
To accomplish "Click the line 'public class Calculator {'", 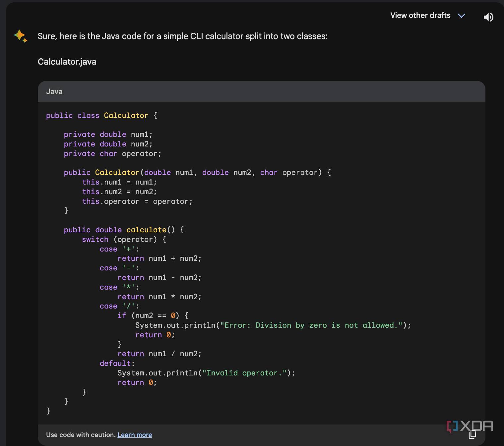I will coord(102,115).
